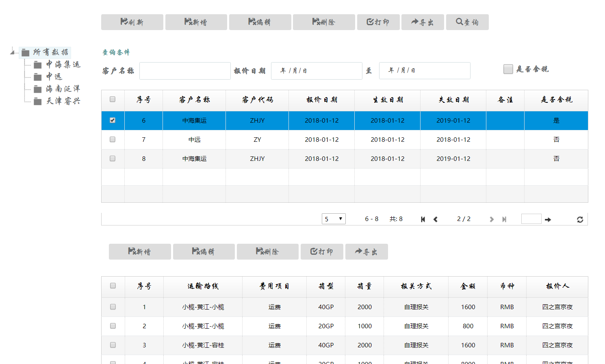Image resolution: width=605 pixels, height=364 pixels.
Task: Toggle select-all checkbox in upper table header
Action: coord(113,99)
